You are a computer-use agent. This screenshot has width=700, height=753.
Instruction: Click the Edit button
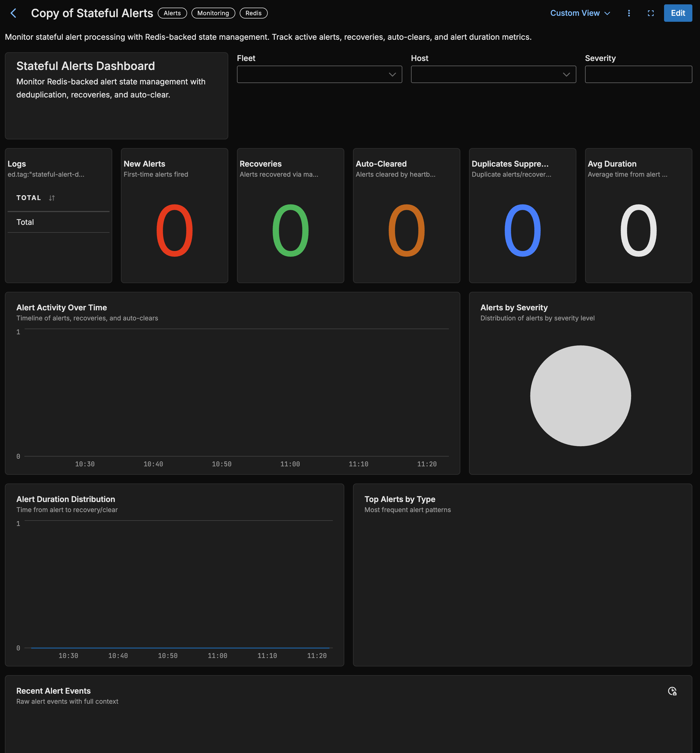(x=678, y=13)
